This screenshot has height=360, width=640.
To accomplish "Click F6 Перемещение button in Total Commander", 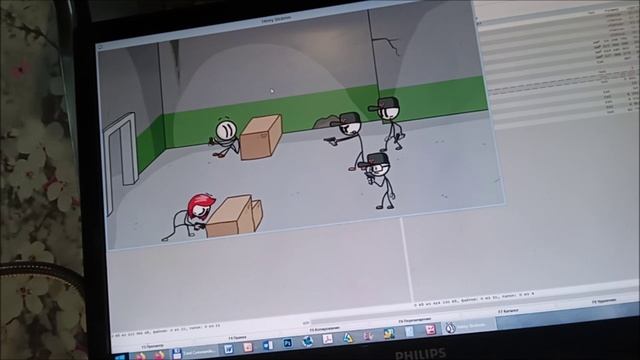I will click(414, 320).
